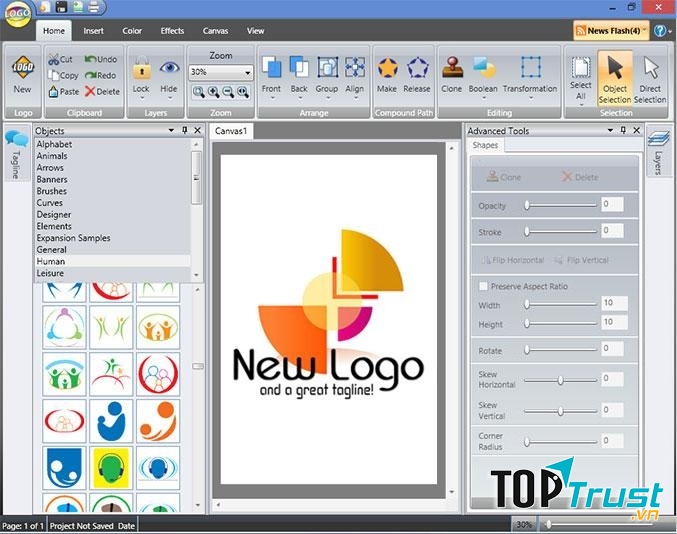Undo the last action

[x=100, y=59]
